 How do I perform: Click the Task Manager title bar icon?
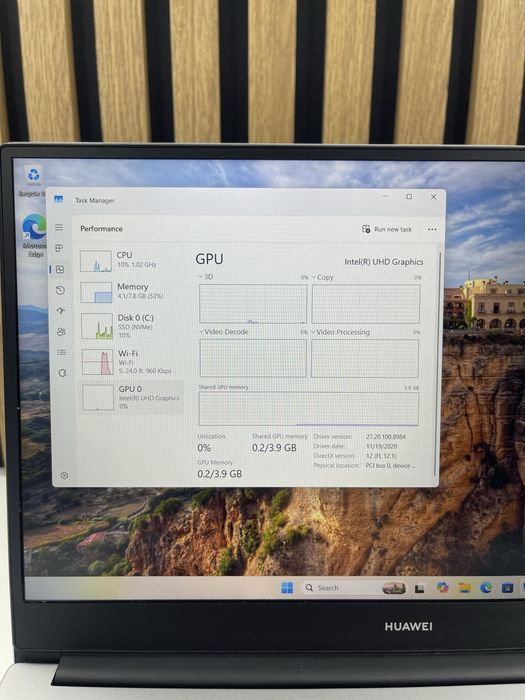tap(58, 199)
